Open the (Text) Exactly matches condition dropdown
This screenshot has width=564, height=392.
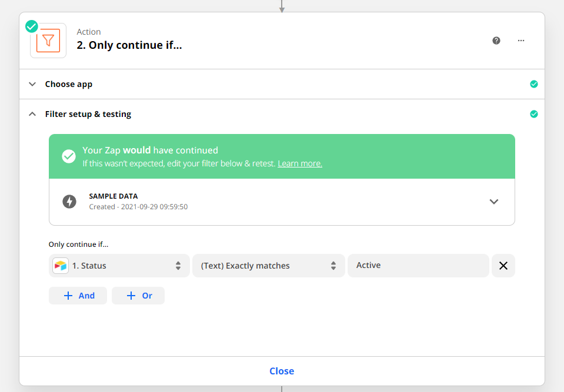click(x=269, y=266)
